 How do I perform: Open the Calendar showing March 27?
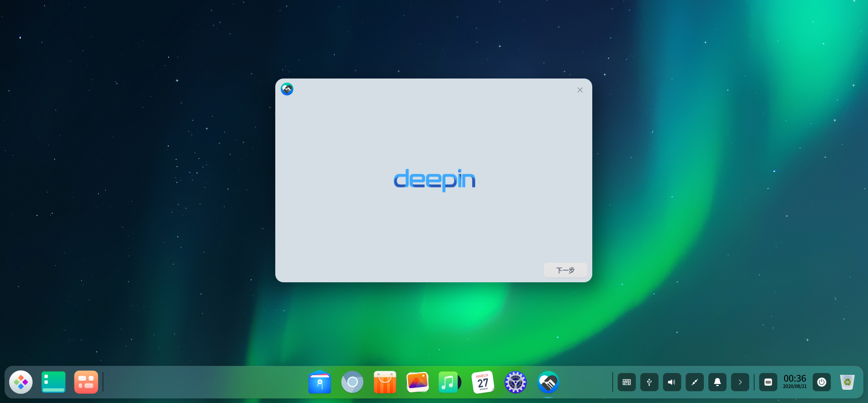coord(483,382)
